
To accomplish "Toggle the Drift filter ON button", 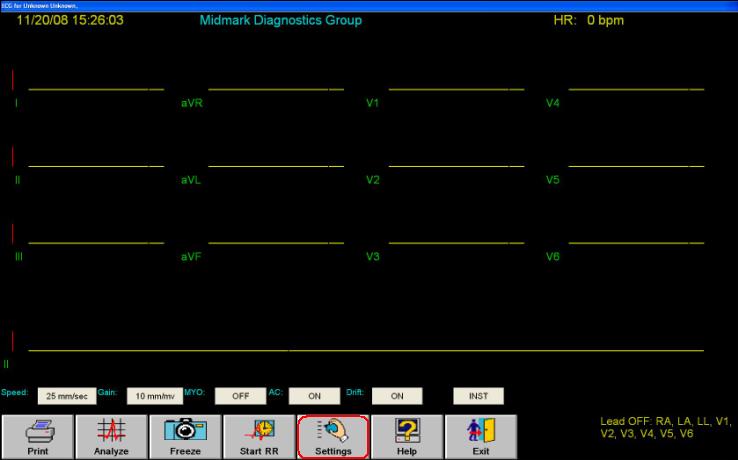I will [397, 396].
